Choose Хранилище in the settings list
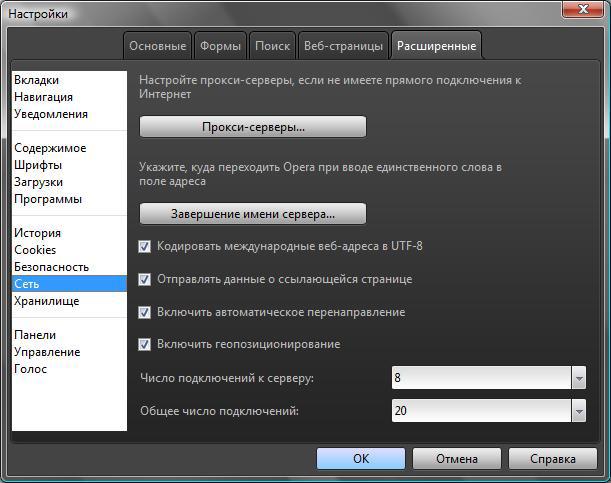This screenshot has height=483, width=611. (46, 301)
